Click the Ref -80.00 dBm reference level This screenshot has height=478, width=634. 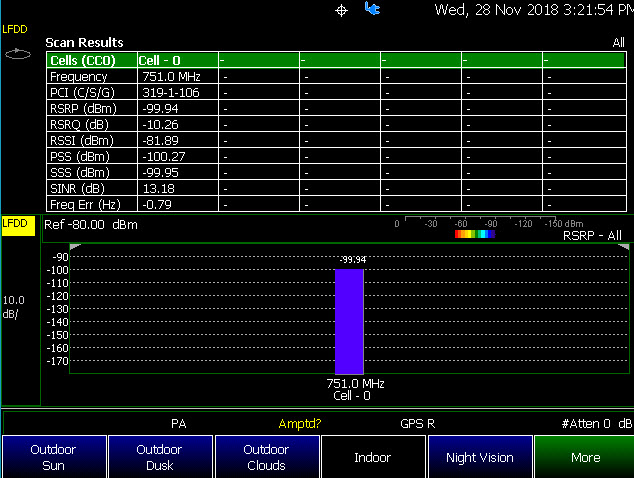(x=91, y=224)
